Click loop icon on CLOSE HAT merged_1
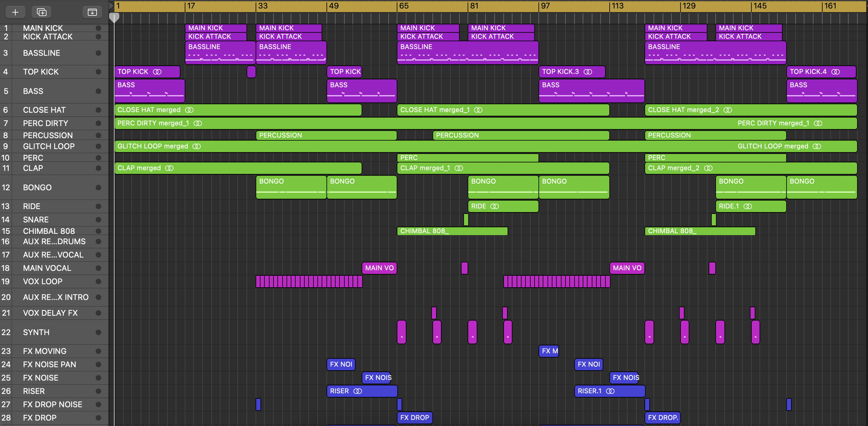Image resolution: width=868 pixels, height=426 pixels. (x=478, y=110)
